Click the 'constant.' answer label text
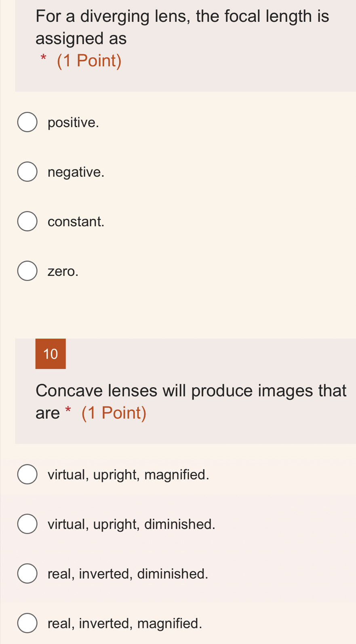 click(x=76, y=222)
